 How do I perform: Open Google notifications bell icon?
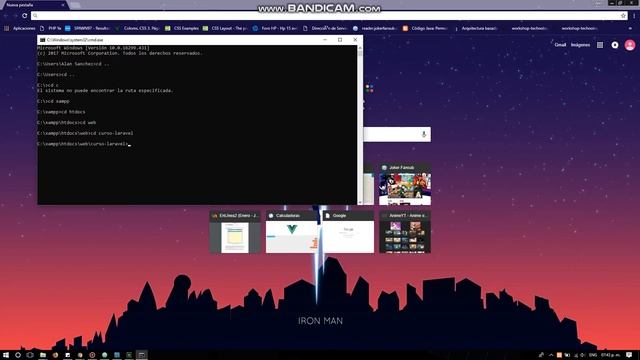pos(615,45)
